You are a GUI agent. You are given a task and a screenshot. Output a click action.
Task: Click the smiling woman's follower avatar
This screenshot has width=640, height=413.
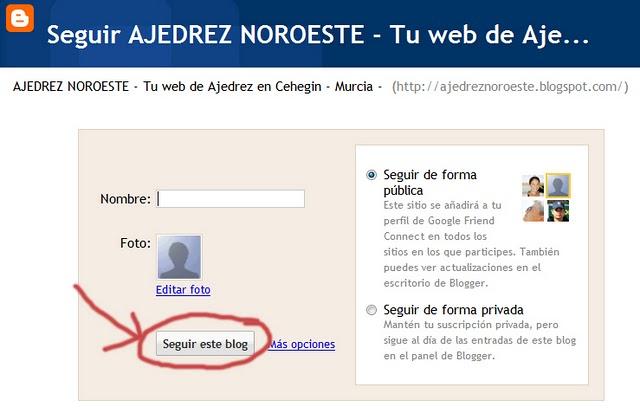pyautogui.click(x=533, y=186)
